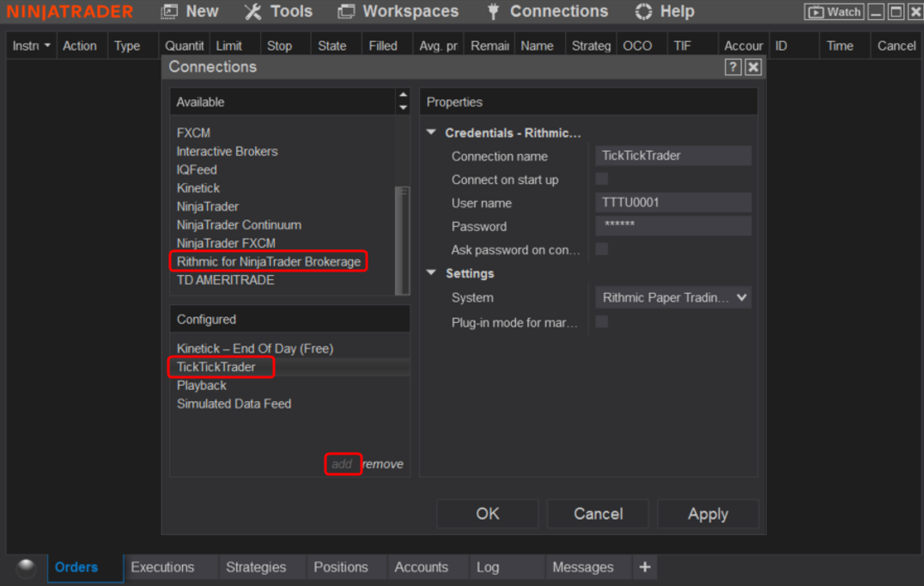Screen dimensions: 924x586
Task: Add a new tab with plus icon
Action: pos(645,567)
